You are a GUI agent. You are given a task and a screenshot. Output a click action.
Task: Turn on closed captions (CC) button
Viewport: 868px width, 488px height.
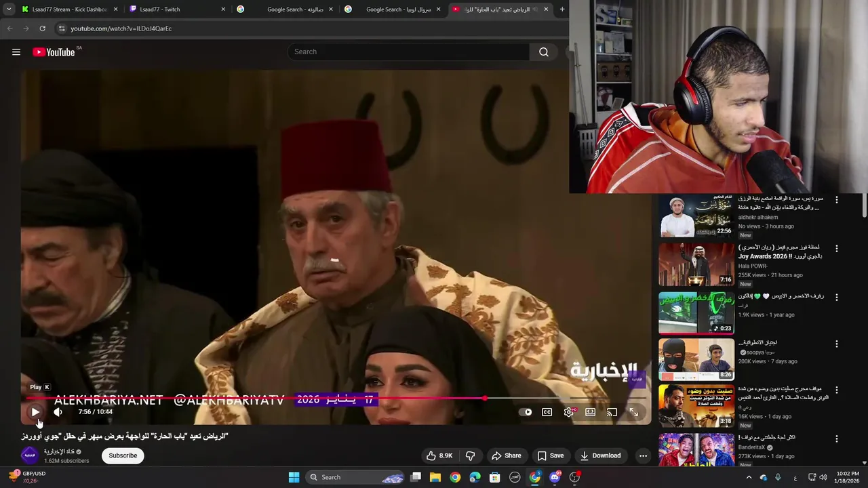click(547, 412)
